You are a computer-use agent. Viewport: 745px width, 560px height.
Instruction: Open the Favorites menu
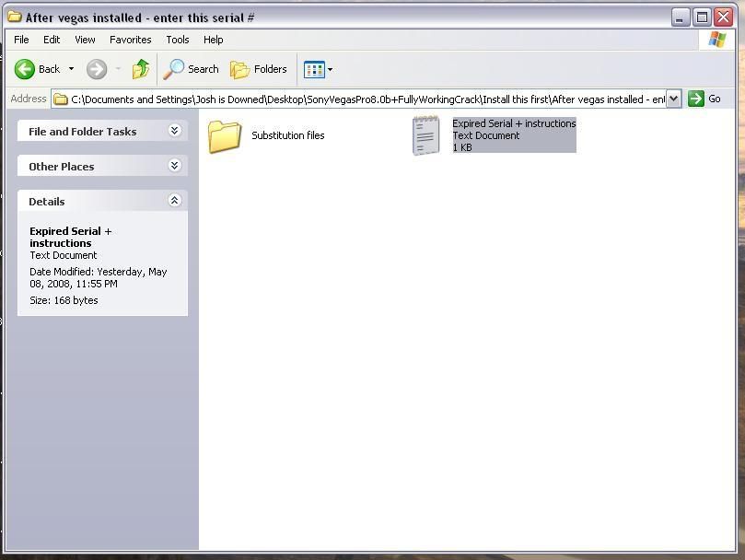tap(130, 40)
